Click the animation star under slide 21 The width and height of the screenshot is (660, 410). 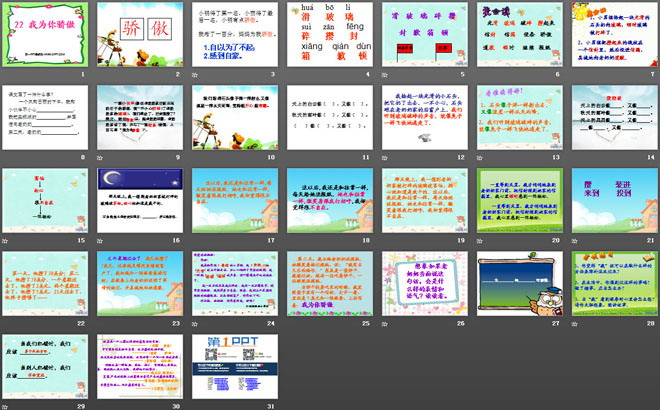click(575, 241)
